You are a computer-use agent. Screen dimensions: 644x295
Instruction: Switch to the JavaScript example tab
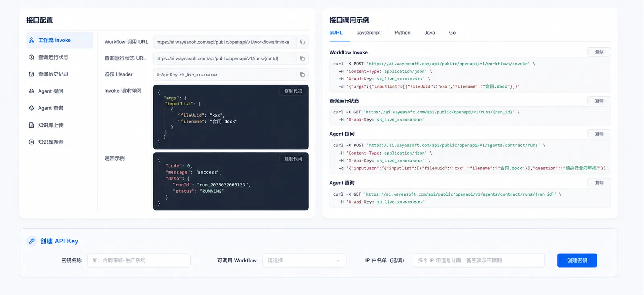click(368, 33)
